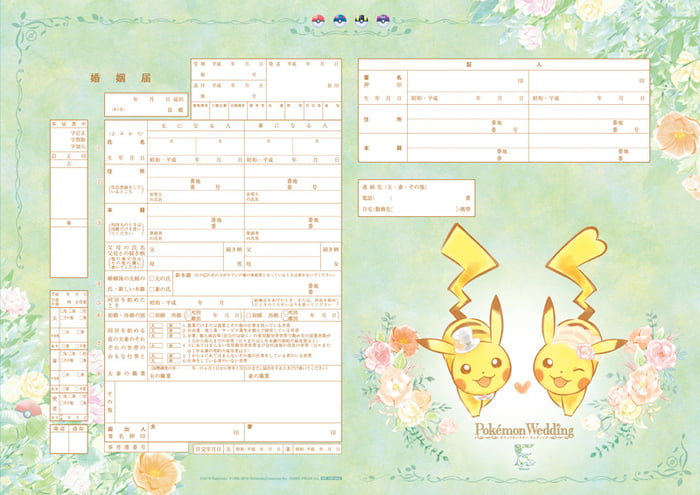Image resolution: width=700 pixels, height=495 pixels.
Task: Check the 妻の氏 checkbox
Action: pyautogui.click(x=150, y=288)
